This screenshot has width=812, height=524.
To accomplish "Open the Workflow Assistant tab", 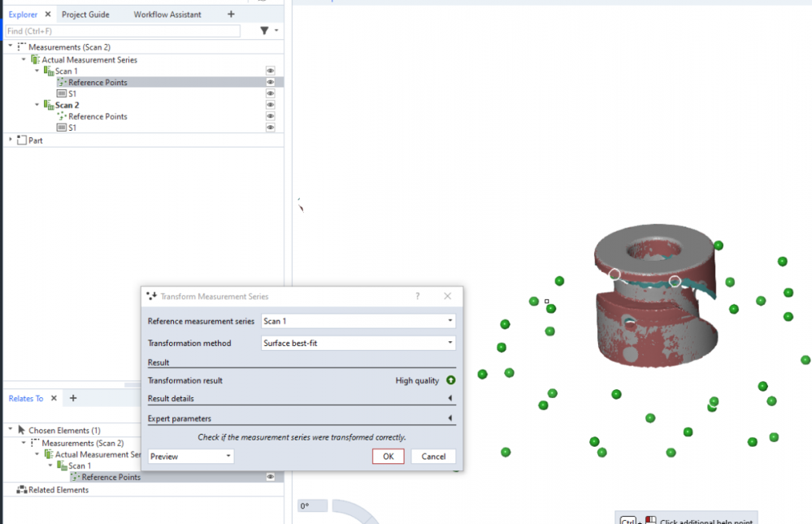I will point(167,15).
